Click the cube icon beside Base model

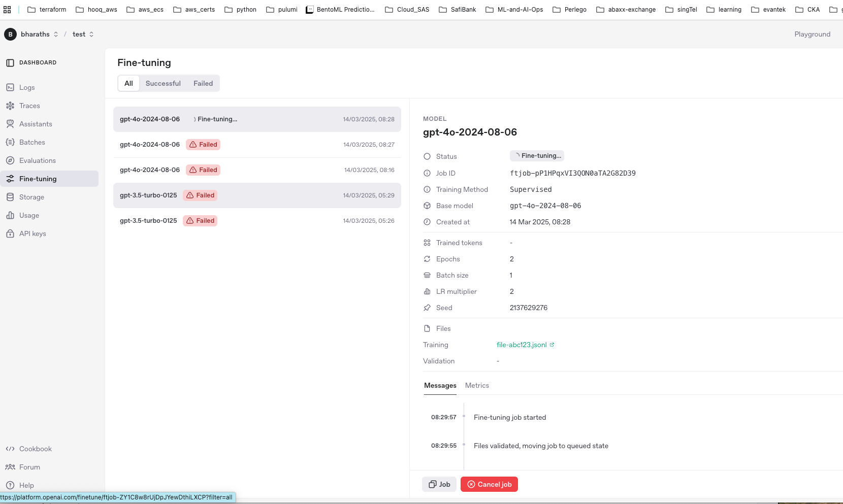pos(427,206)
